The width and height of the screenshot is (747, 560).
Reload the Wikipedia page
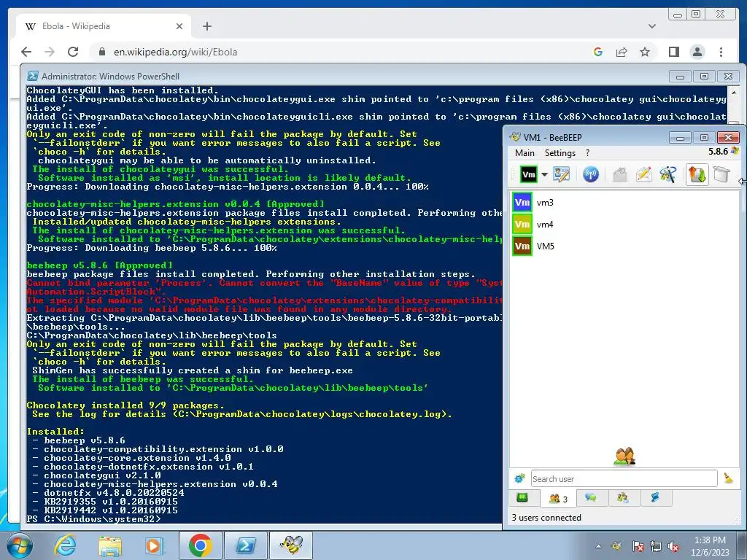click(73, 52)
